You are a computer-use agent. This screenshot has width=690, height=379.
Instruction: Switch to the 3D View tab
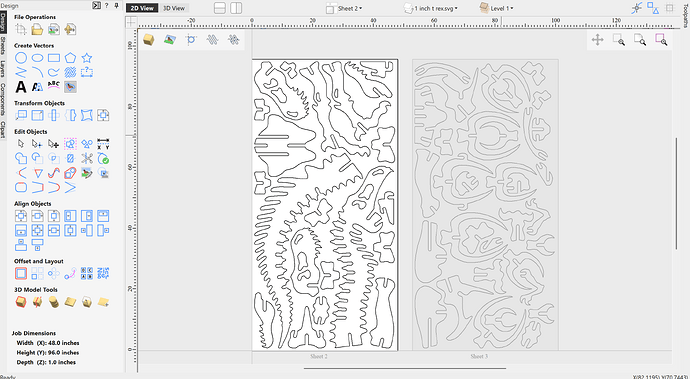point(174,8)
